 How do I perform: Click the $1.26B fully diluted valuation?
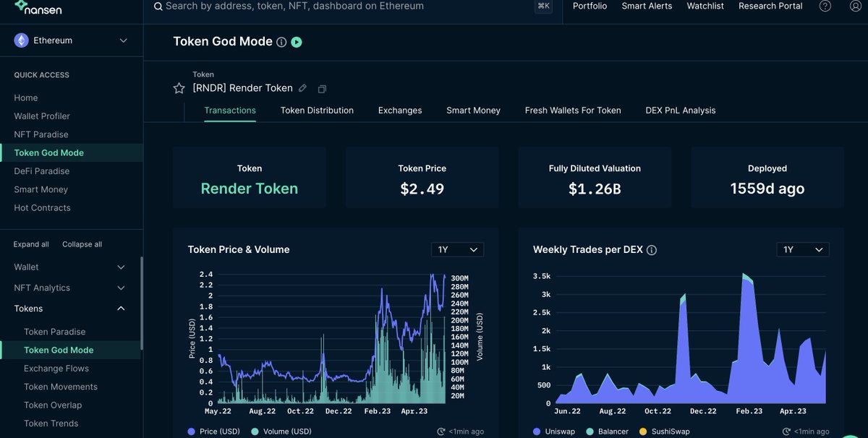coord(595,189)
